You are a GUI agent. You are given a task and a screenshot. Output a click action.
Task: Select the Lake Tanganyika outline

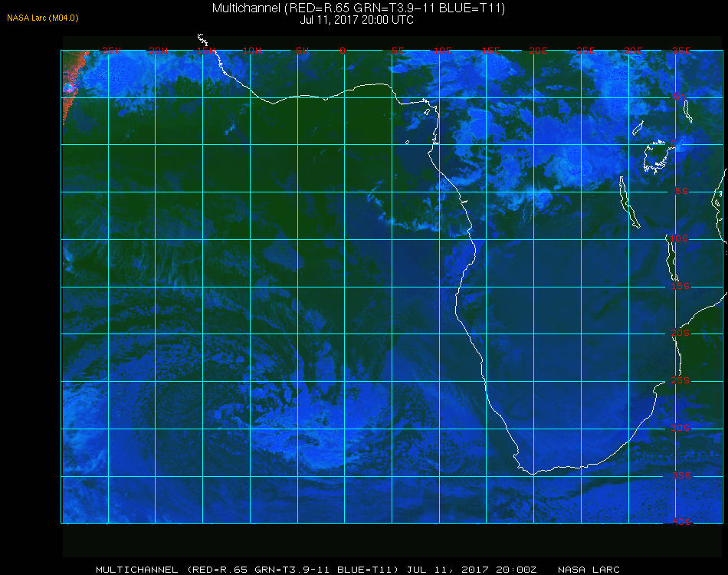[x=629, y=202]
